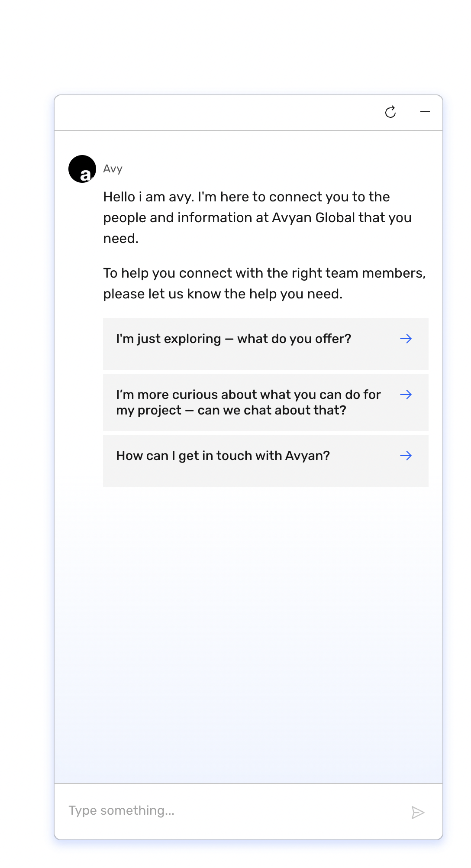The image size is (471, 868).
Task: Collapse the chat window with the dash control
Action: pos(426,112)
